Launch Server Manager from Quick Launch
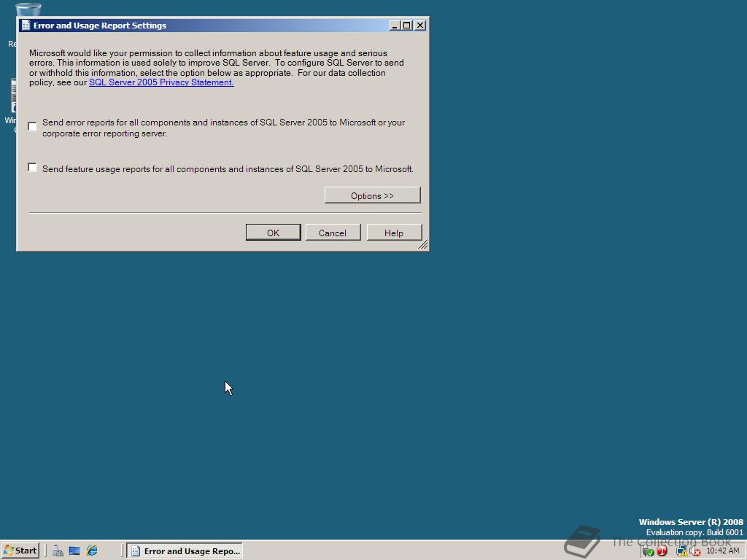 tap(58, 551)
